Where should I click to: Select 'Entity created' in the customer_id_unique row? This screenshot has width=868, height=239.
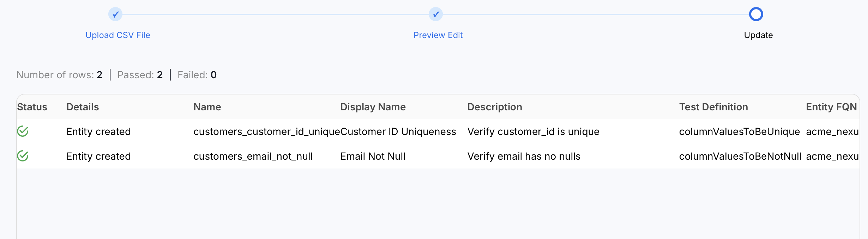pyautogui.click(x=98, y=131)
